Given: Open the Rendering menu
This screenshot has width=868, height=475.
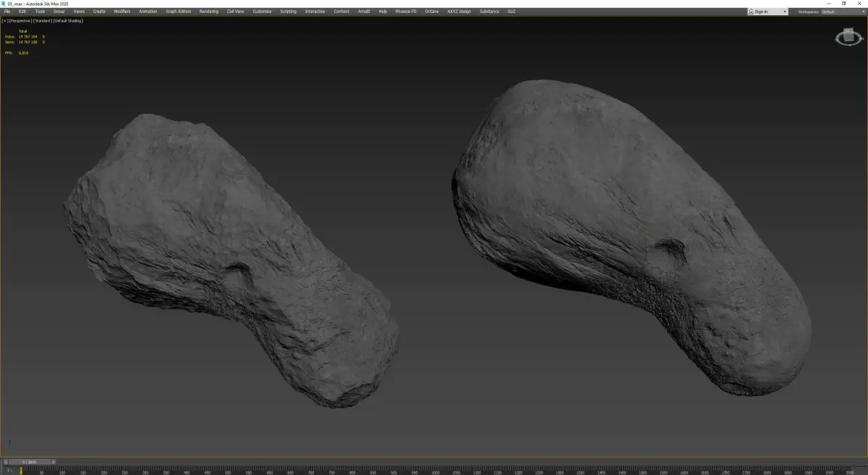Looking at the screenshot, I should 208,12.
